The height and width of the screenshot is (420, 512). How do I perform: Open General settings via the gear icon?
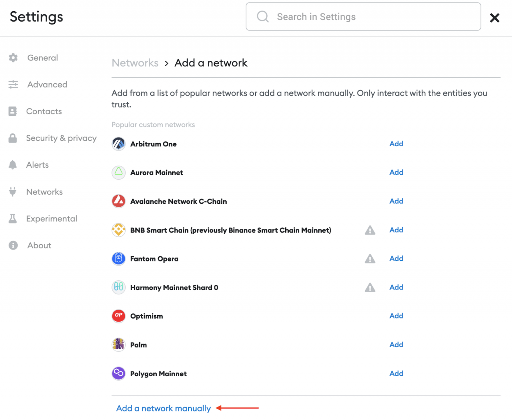[x=13, y=58]
